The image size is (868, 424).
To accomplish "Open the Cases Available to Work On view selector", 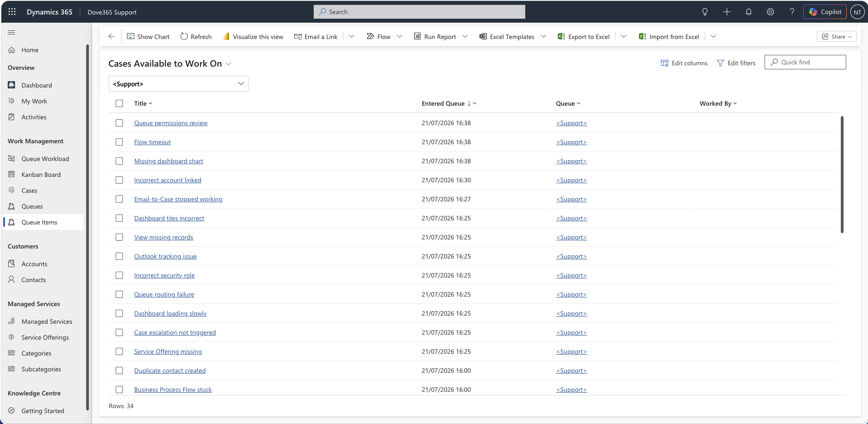I will 170,63.
